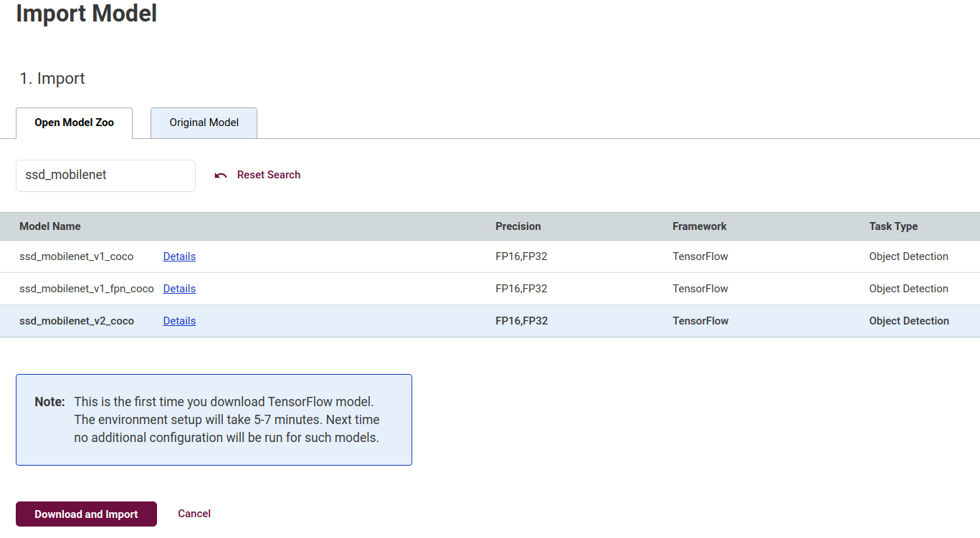This screenshot has width=980, height=538.
Task: Click the ssd_mobilenet search input field
Action: 105,176
